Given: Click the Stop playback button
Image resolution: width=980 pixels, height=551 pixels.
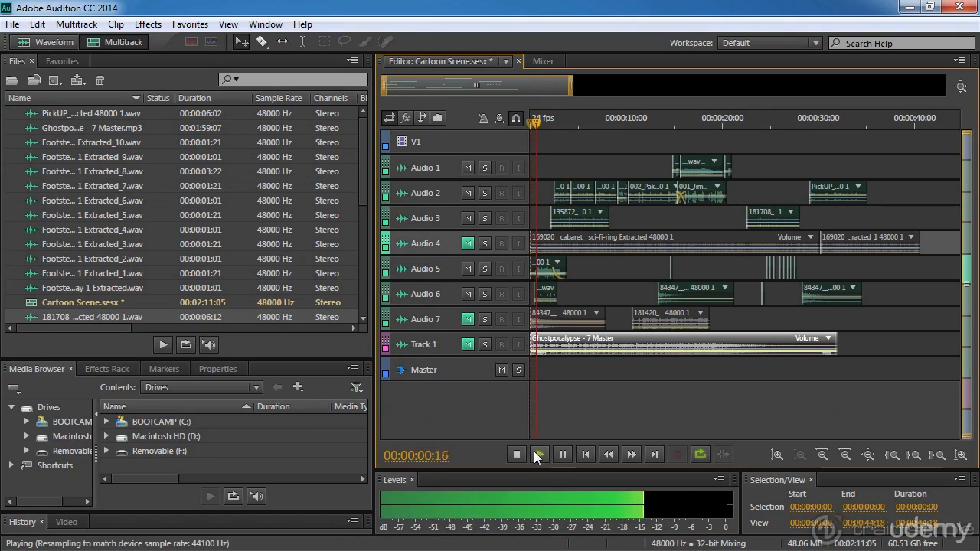Looking at the screenshot, I should click(x=517, y=455).
